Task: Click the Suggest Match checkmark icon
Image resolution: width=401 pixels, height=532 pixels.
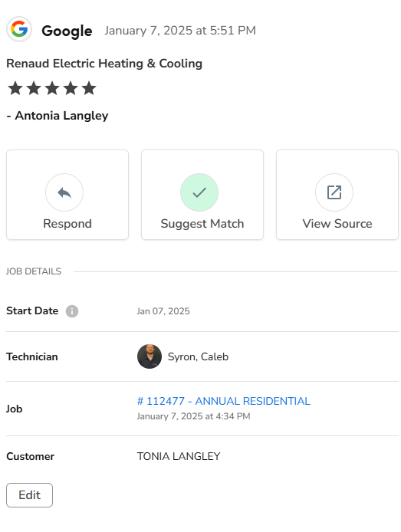Action: (199, 192)
